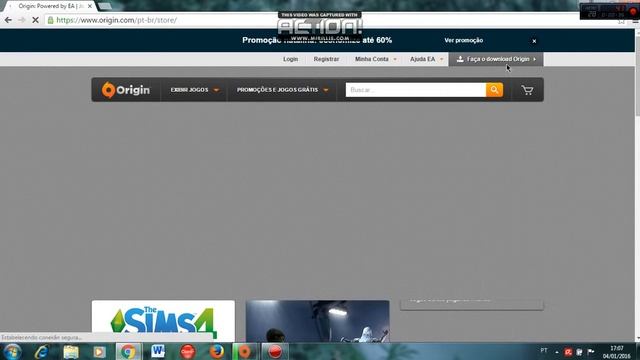Open the Origin client taskbar icon

pyautogui.click(x=244, y=351)
